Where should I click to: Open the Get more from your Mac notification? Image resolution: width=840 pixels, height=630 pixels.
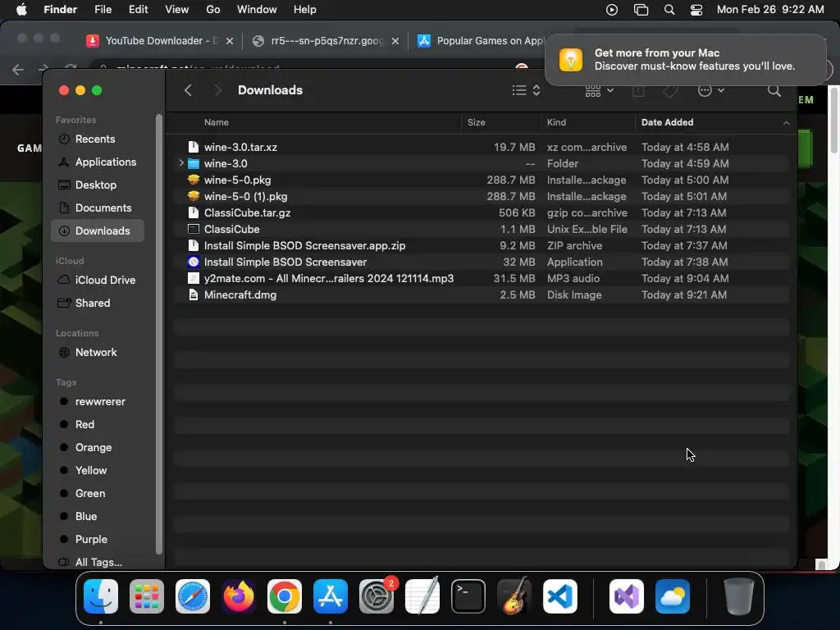[685, 59]
